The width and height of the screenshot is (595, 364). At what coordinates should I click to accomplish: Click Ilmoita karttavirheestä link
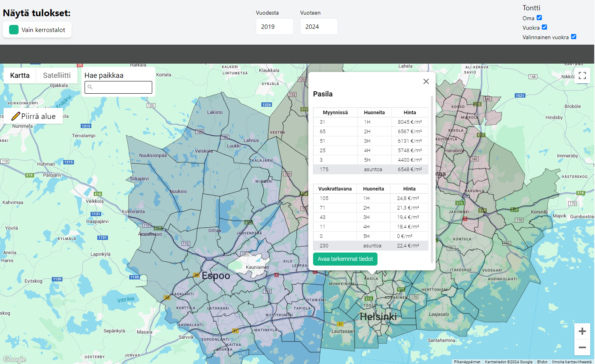[571, 362]
